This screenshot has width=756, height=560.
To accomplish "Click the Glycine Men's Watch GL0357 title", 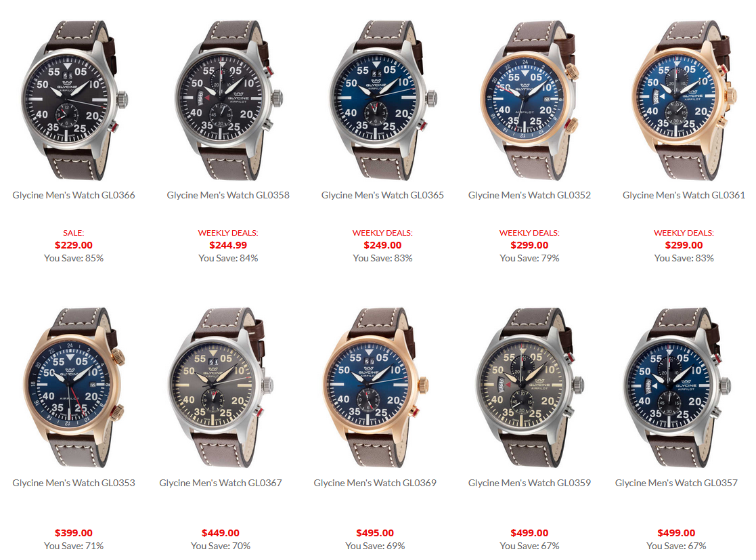I will pos(676,483).
